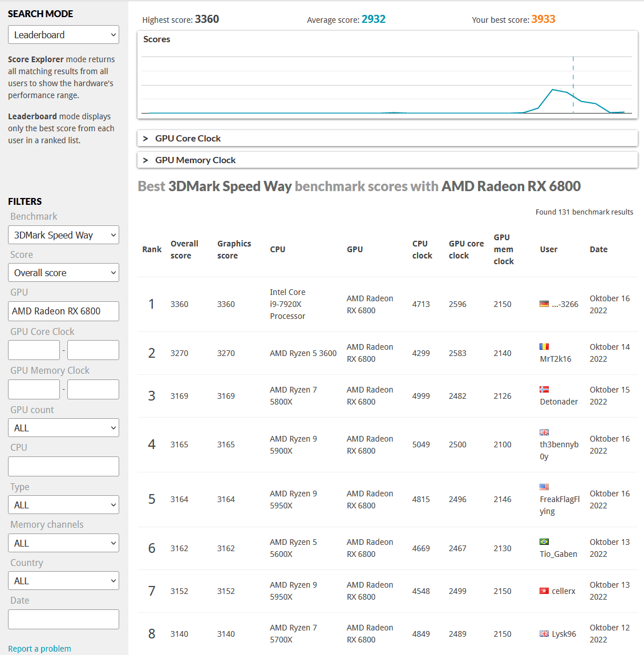Open user th3bennyb0y profile
644x655 pixels.
point(559,450)
